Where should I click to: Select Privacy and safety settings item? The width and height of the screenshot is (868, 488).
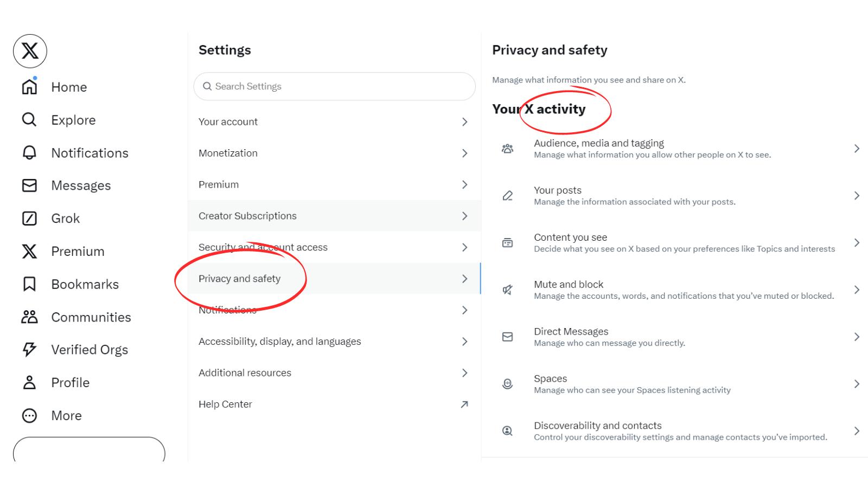tap(240, 279)
